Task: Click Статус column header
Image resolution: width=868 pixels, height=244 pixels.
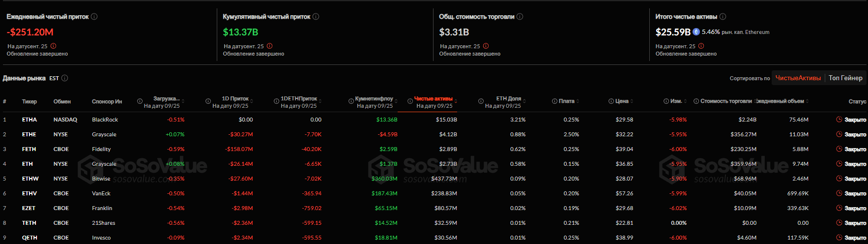Action: coord(857,101)
